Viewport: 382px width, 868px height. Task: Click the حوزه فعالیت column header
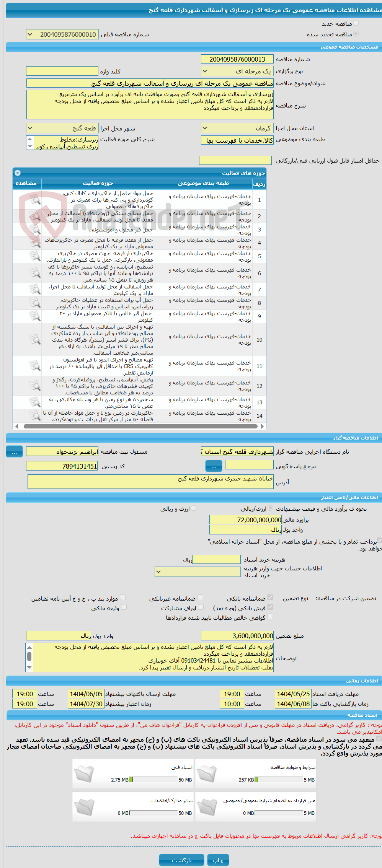(x=98, y=184)
